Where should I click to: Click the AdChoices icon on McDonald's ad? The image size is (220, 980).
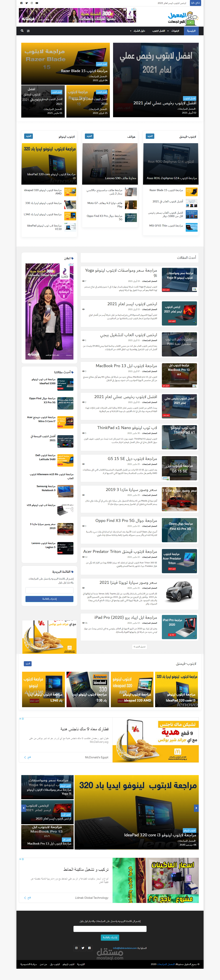tap(23, 719)
